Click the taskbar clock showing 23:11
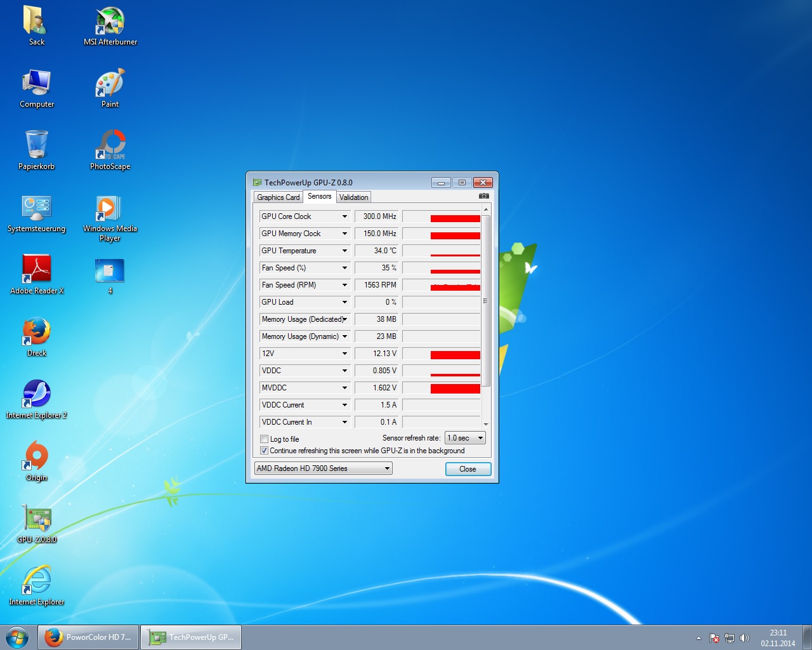The width and height of the screenshot is (812, 650). tap(778, 638)
